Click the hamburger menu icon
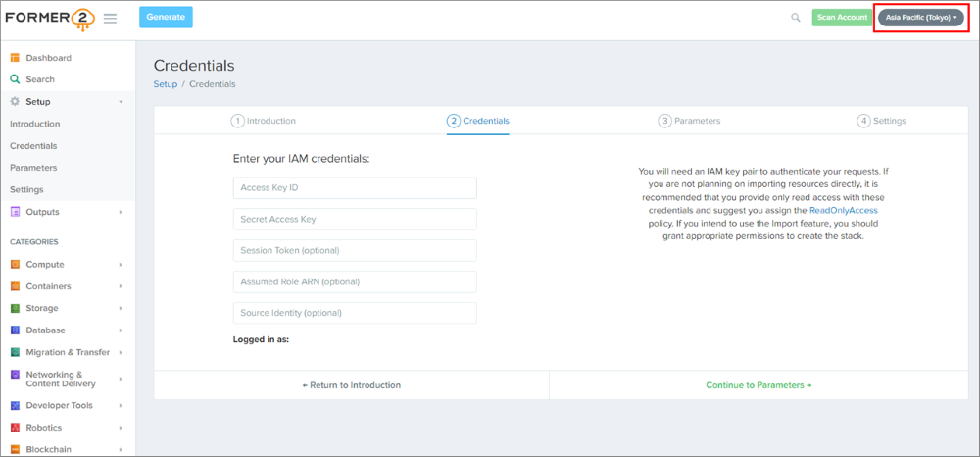The width and height of the screenshot is (980, 457). pyautogui.click(x=110, y=18)
